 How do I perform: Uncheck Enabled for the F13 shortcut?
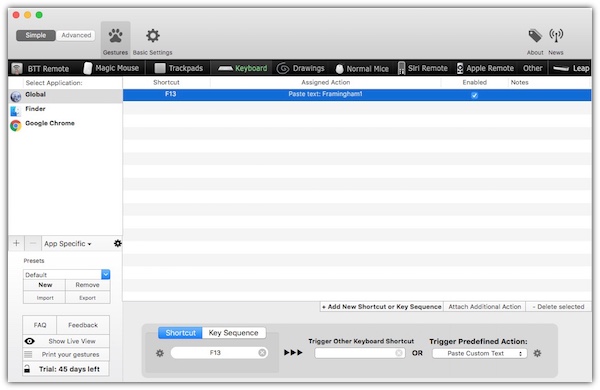(x=474, y=95)
